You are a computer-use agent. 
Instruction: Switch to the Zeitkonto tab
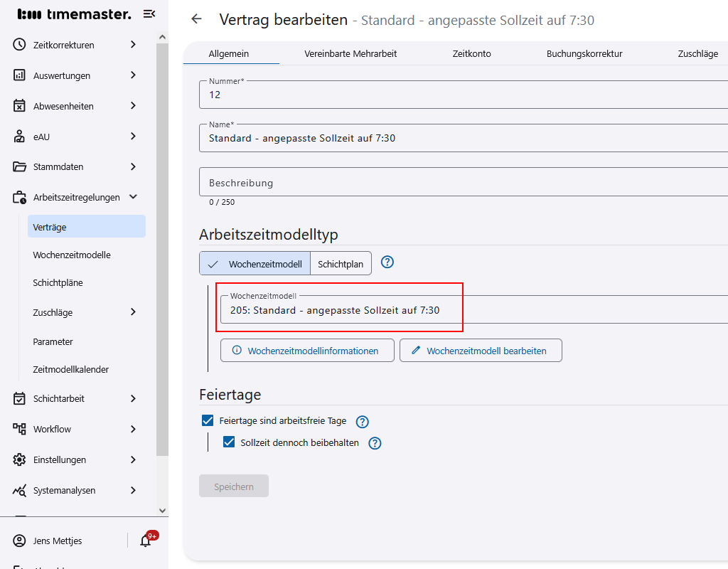click(471, 53)
